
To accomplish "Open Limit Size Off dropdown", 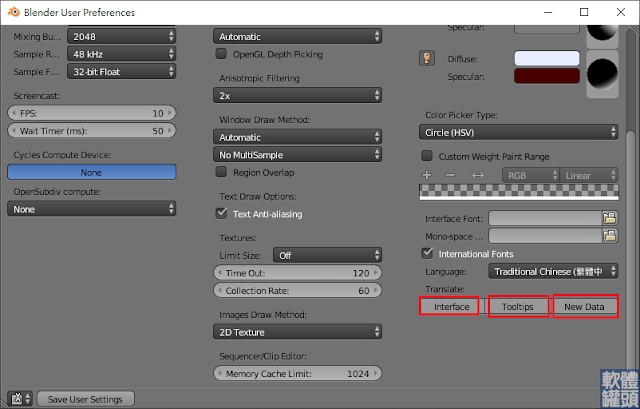I will click(x=327, y=255).
